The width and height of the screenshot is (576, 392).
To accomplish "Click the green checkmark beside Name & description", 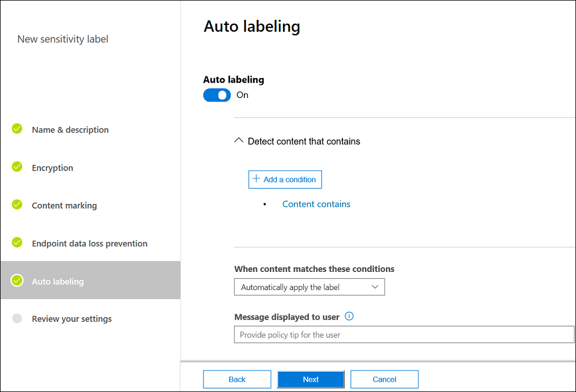I will [17, 129].
